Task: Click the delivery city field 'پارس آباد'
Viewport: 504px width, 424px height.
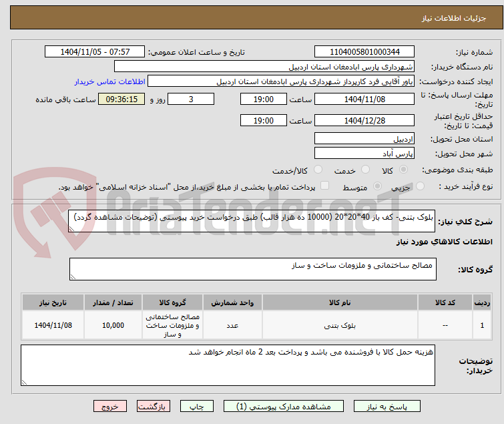Action: [364, 154]
